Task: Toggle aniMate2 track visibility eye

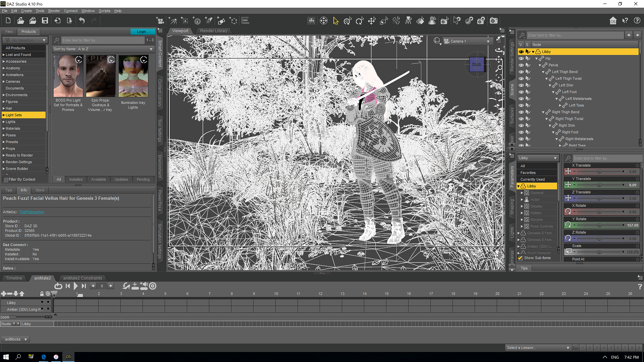Action: [48, 294]
